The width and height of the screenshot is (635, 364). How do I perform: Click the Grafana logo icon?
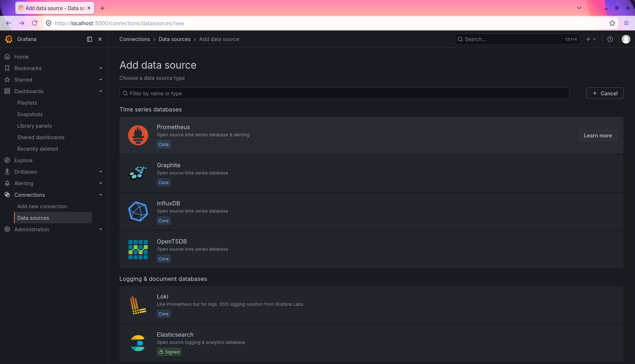click(x=9, y=39)
